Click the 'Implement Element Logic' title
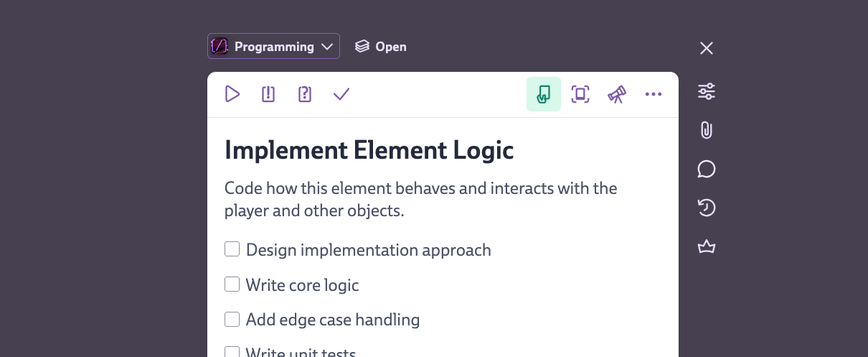Screen dimensions: 868x357 coord(369,150)
